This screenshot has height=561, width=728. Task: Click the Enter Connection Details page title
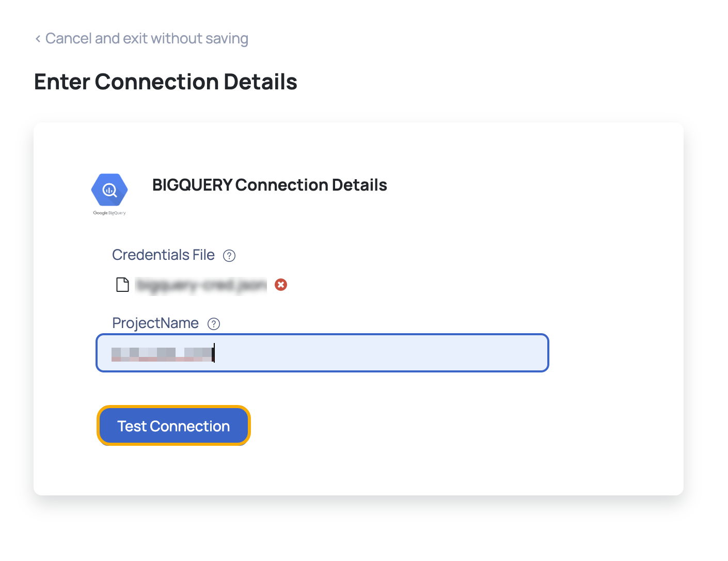165,82
